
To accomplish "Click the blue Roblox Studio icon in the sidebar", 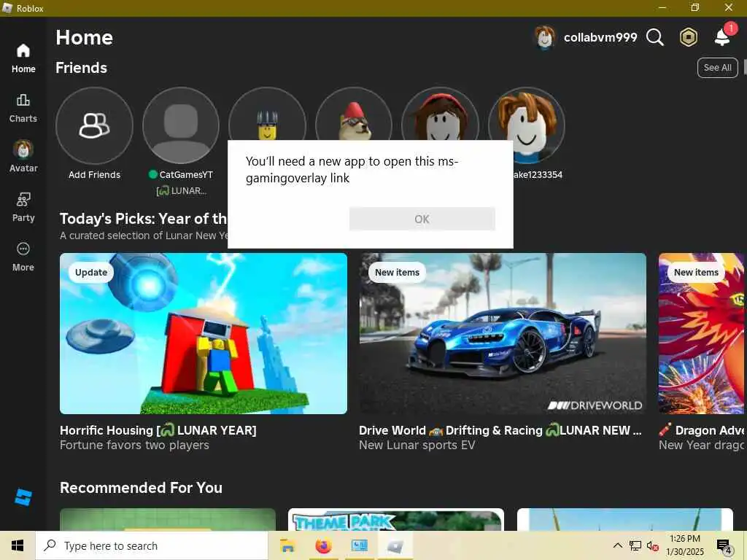I will point(23,497).
